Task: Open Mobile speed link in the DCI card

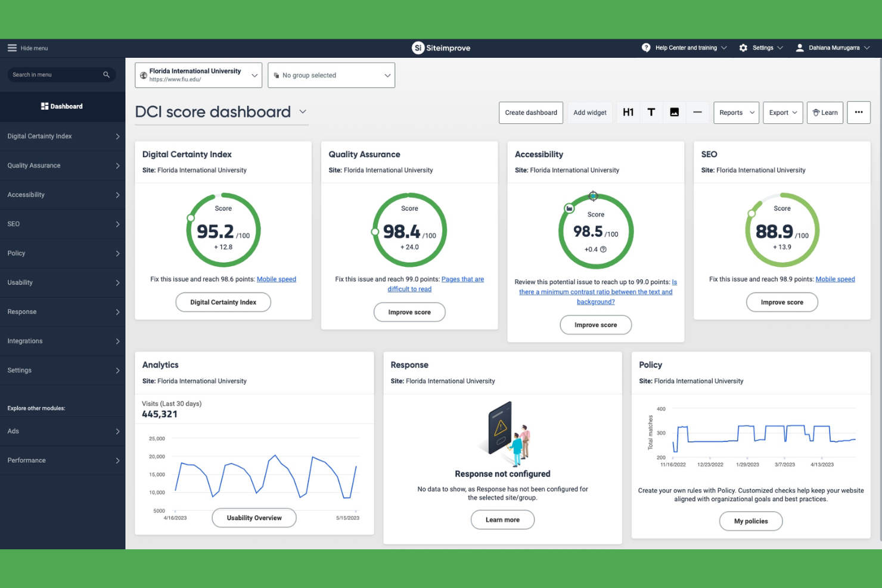Action: [277, 279]
